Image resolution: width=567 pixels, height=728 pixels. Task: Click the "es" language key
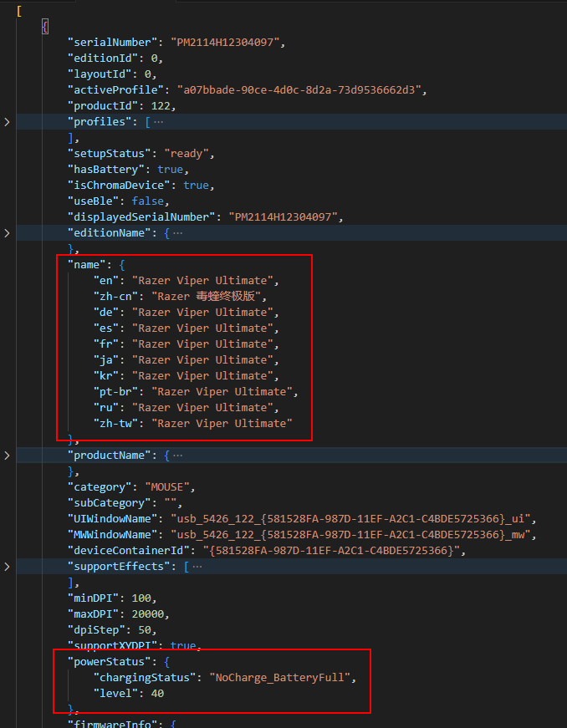pyautogui.click(x=106, y=328)
